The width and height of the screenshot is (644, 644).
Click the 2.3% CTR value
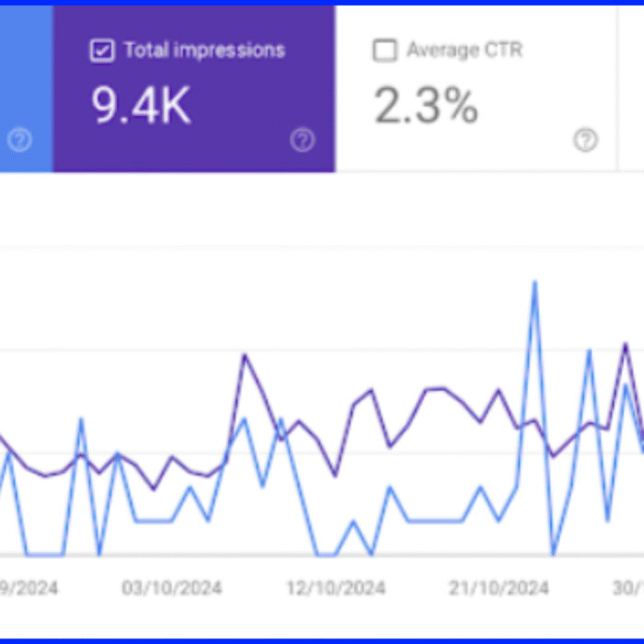(x=426, y=107)
